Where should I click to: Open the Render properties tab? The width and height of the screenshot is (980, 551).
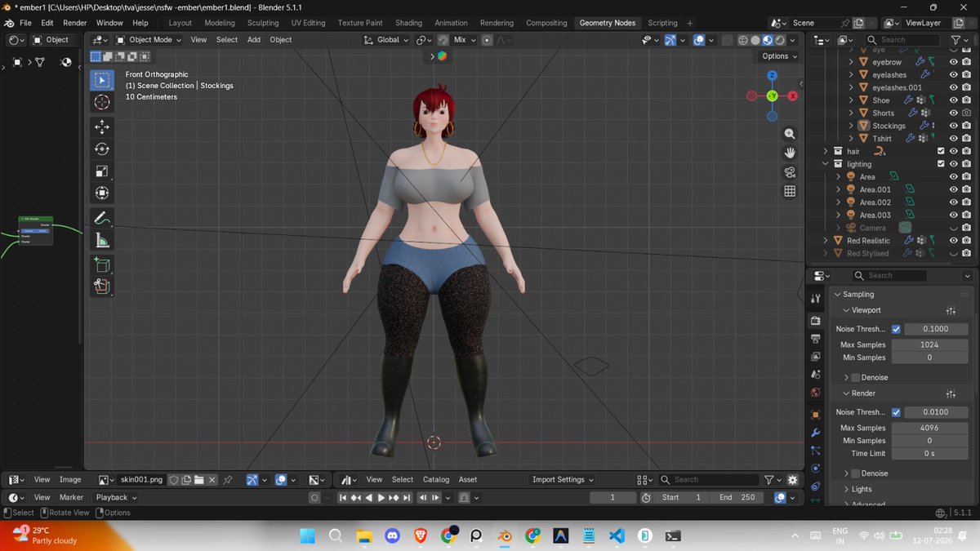tap(815, 320)
